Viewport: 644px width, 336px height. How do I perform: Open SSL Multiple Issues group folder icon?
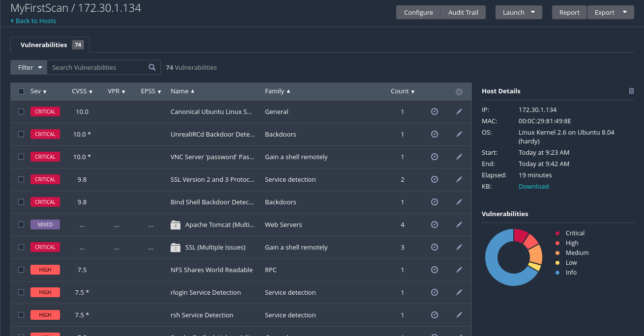coord(176,248)
